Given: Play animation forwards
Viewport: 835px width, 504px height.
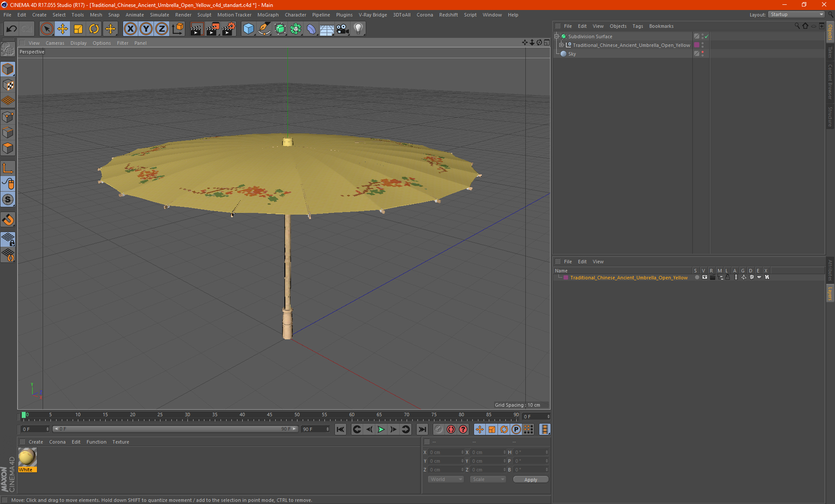Looking at the screenshot, I should [x=381, y=429].
